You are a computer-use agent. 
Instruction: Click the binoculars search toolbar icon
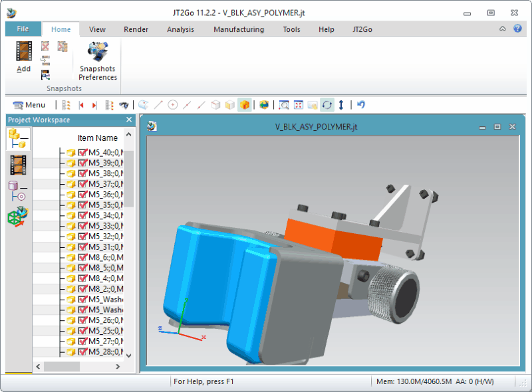[x=124, y=105]
